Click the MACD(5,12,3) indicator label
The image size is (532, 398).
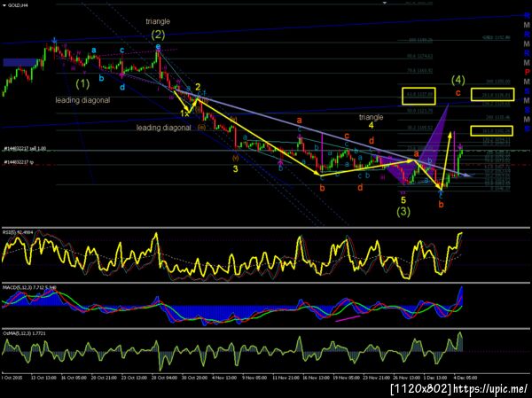click(x=29, y=288)
